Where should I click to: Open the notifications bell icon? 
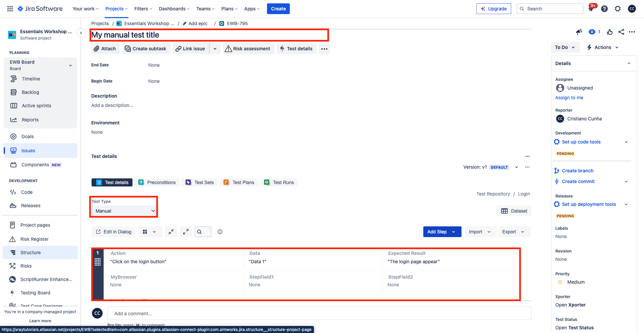[x=591, y=9]
